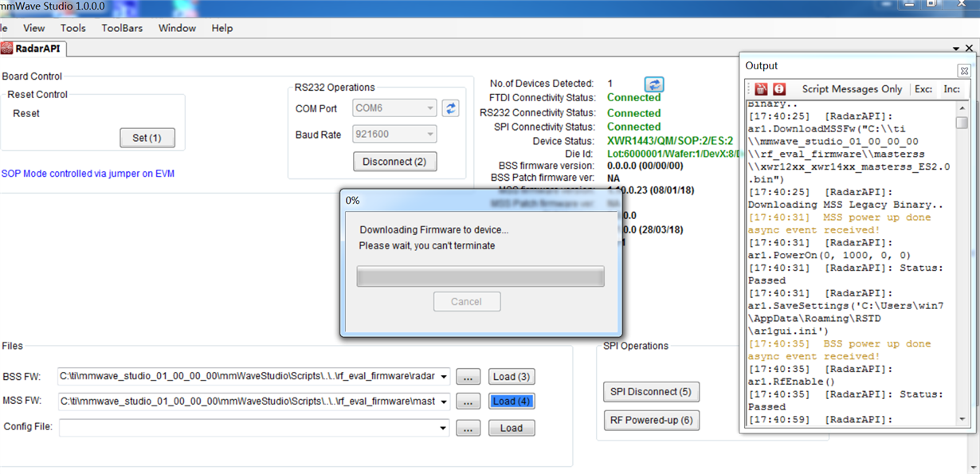
Task: Click the RadarAPI tab icon
Action: pos(6,48)
